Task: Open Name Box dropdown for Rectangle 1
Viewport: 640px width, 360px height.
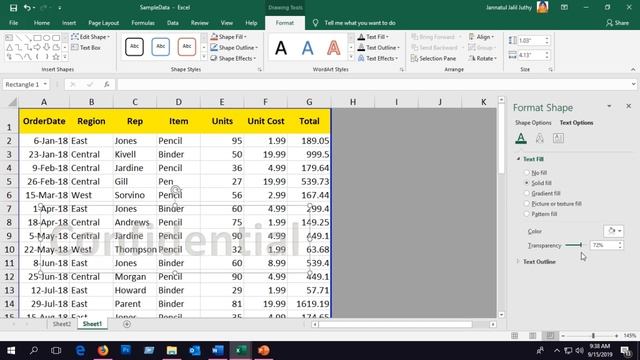Action: click(x=45, y=84)
